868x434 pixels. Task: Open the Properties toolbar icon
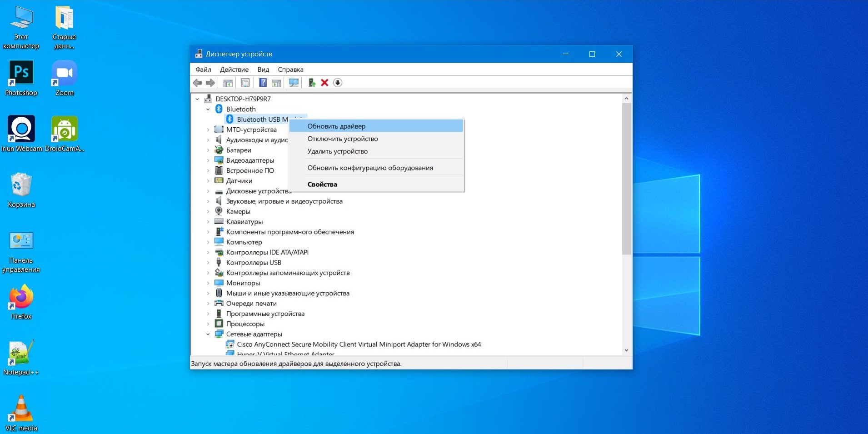coord(245,83)
